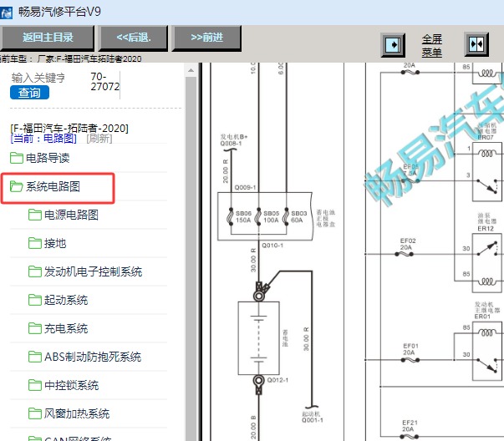Click the ER01 relay symbol

(x=486, y=351)
